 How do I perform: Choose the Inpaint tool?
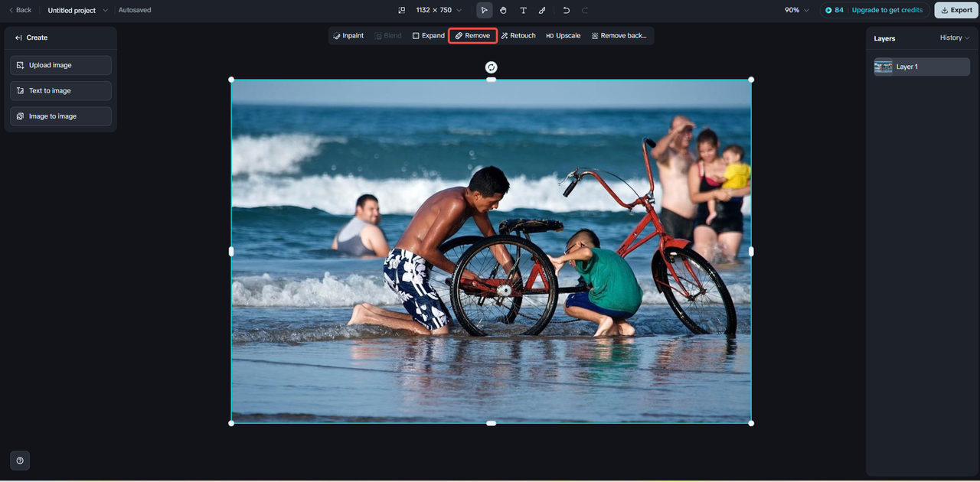tap(348, 36)
